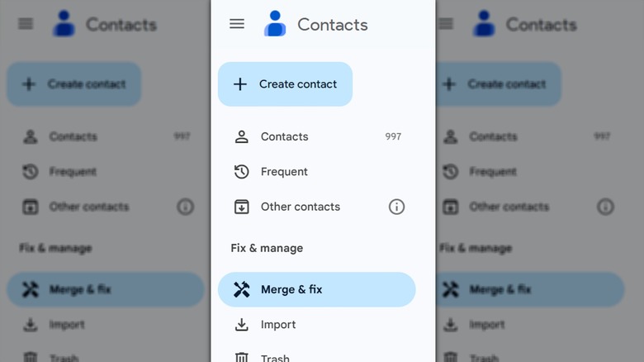Click the 997 contacts count
This screenshot has height=362, width=644.
[393, 137]
